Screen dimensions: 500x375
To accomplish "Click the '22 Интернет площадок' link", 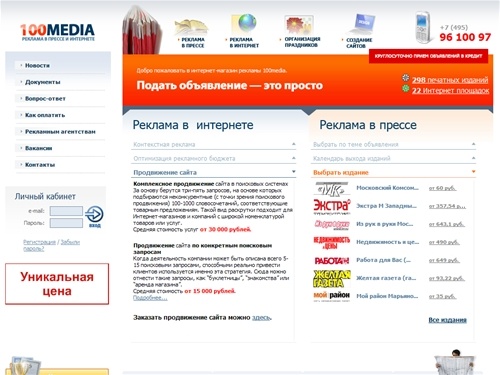I will coord(450,91).
